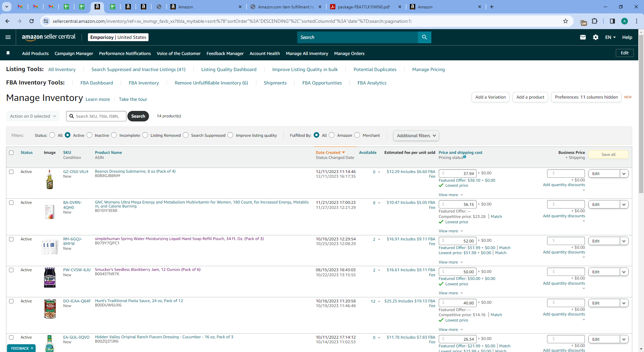Go to Manage Orders

click(x=349, y=53)
